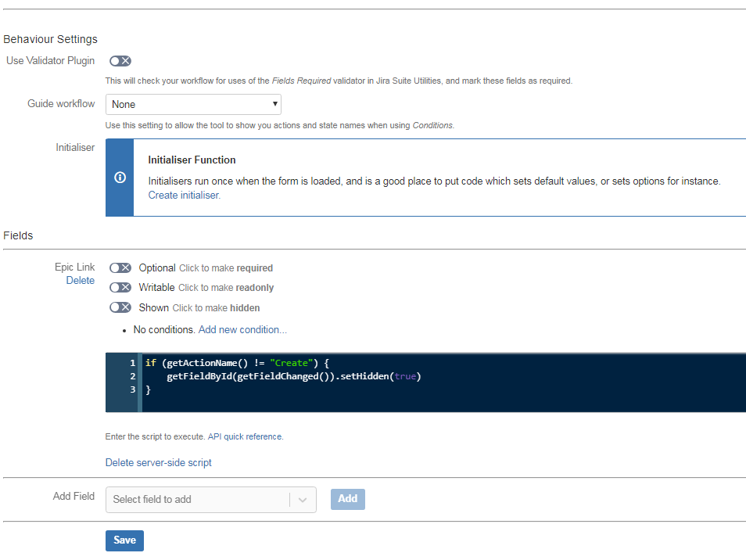Click the Behaviour Settings heading
Viewport: 746px width, 560px height.
coord(50,39)
